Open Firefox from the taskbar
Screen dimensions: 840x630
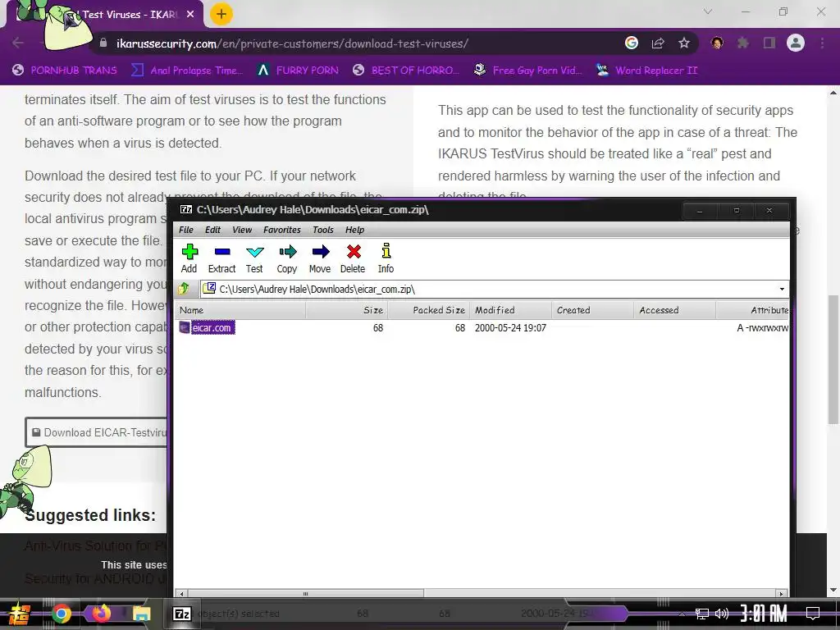pos(100,613)
